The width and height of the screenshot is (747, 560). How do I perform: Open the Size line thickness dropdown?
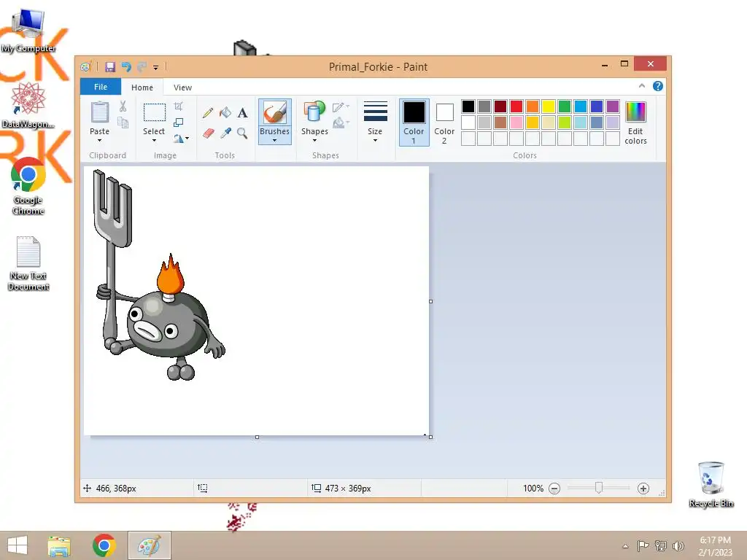375,121
